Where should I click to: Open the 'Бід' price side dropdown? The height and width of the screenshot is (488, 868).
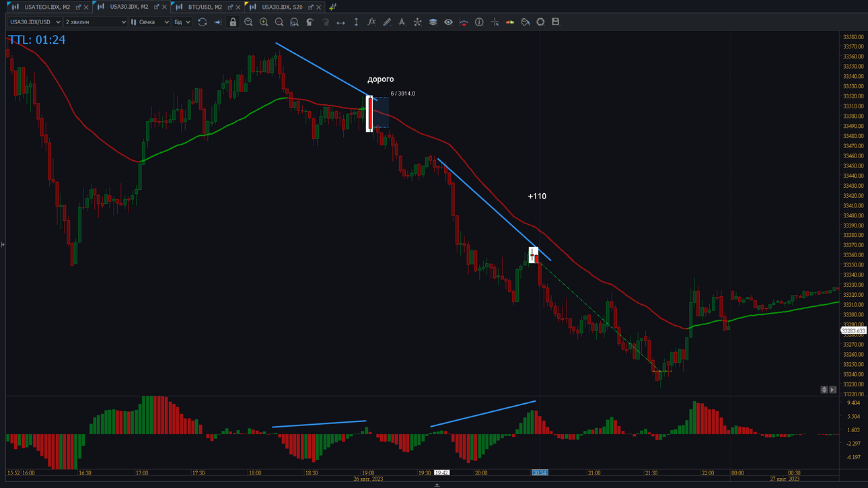(182, 22)
